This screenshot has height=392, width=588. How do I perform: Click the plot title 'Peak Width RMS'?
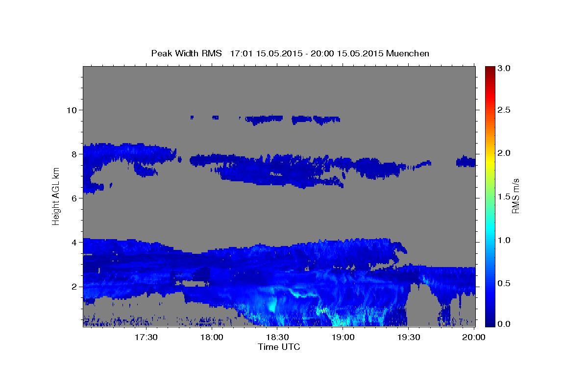[186, 53]
